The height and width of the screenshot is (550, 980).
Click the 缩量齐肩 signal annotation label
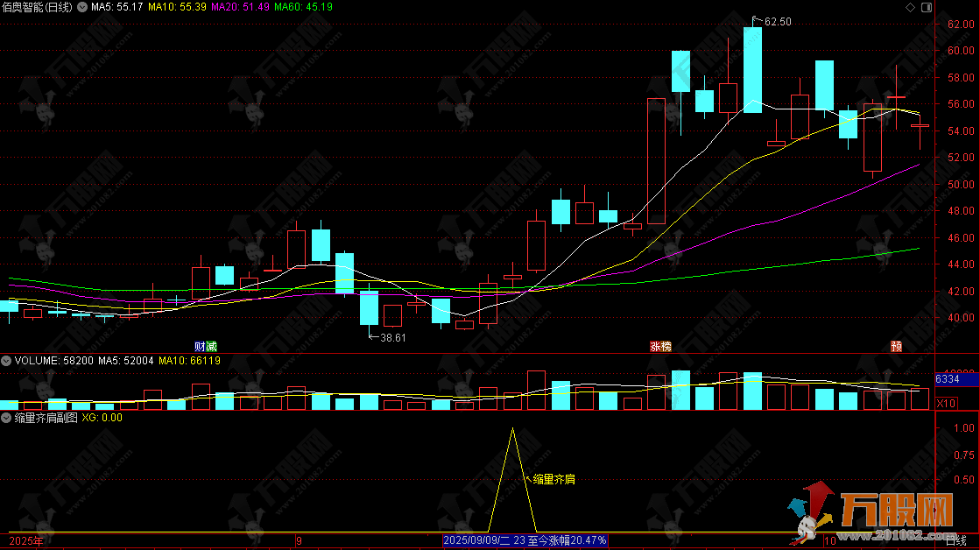point(553,479)
